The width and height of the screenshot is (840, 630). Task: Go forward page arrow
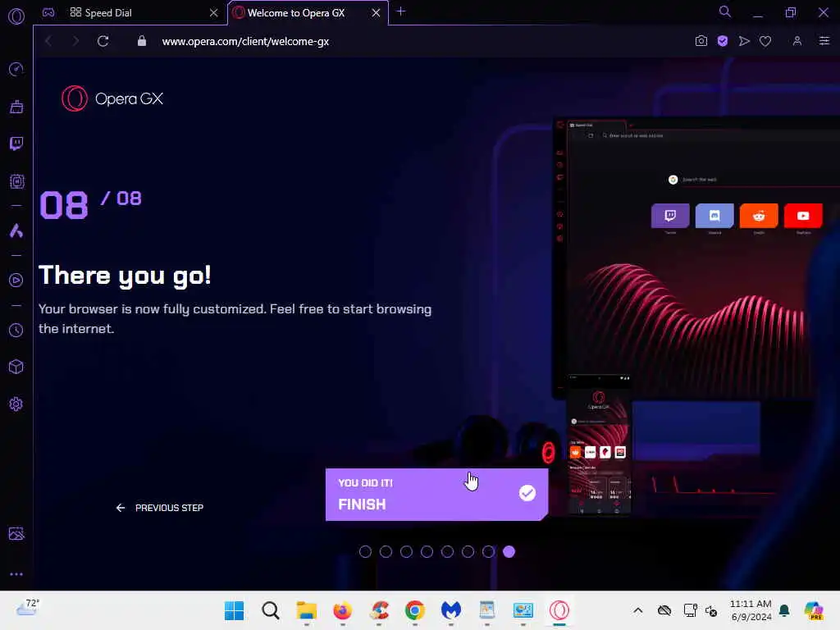75,41
